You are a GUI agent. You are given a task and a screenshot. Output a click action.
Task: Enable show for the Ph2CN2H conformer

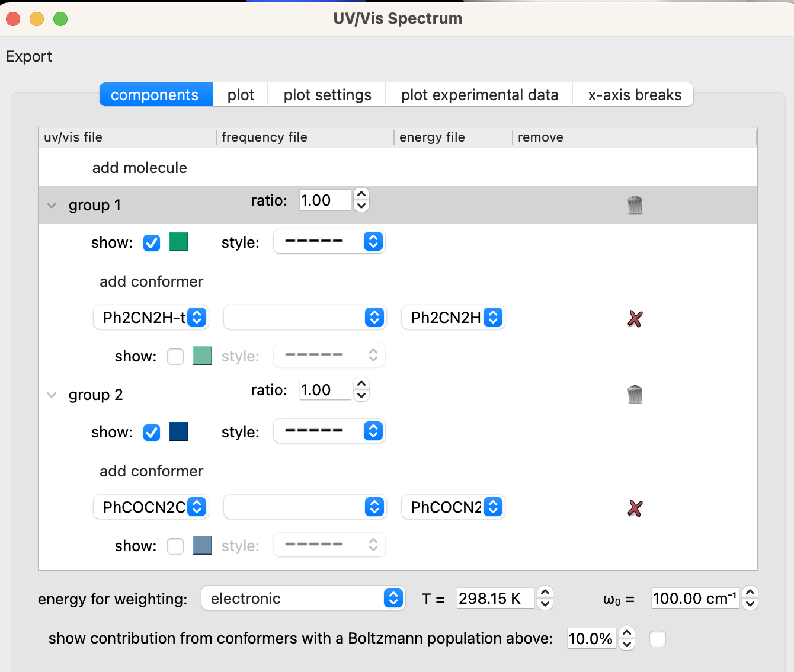click(175, 356)
